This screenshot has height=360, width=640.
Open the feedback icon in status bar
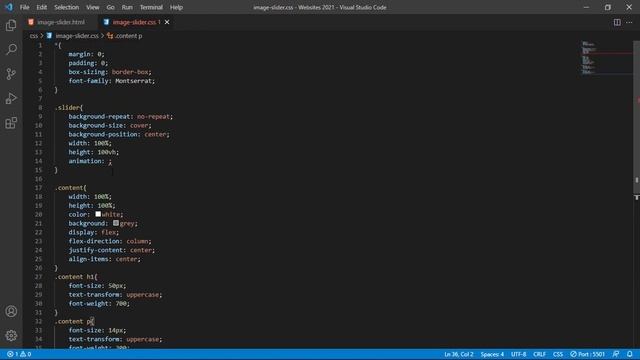point(616,354)
